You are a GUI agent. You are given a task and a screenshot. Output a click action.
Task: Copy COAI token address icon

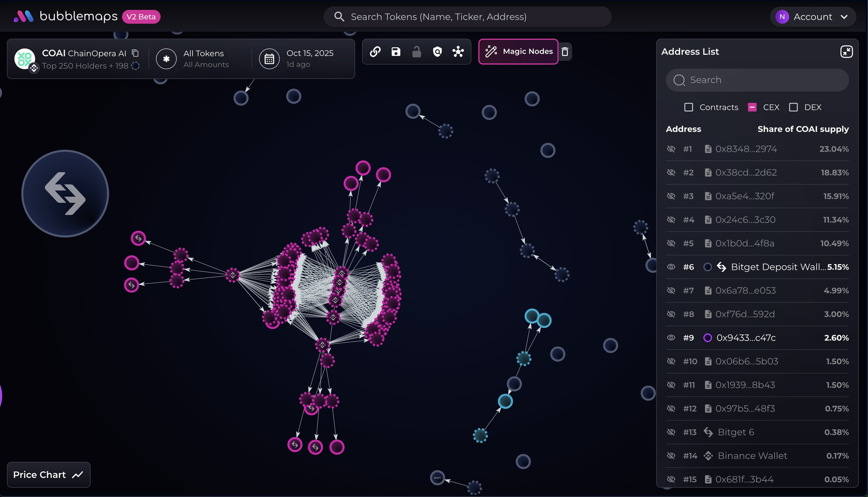pos(135,53)
